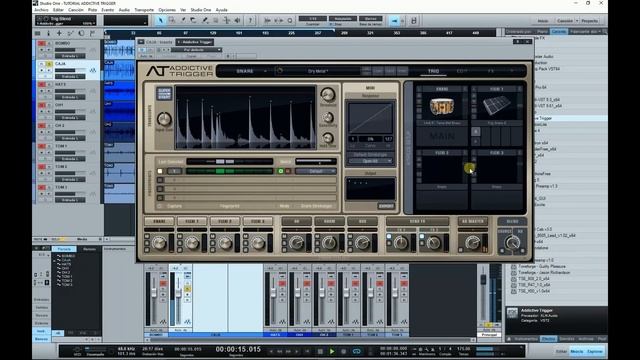Select the Arrow tool in the toolbar
Image resolution: width=640 pixels, height=360 pixels.
point(160,20)
